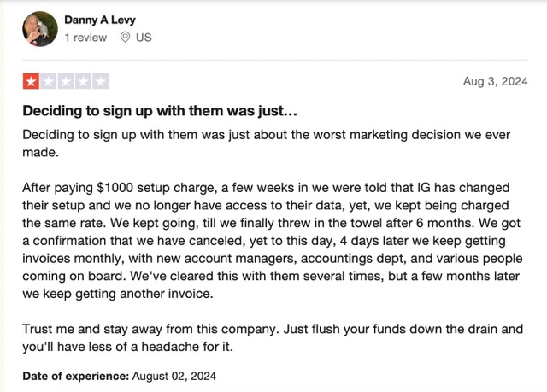Click the '$1000 setup charge' text
The width and height of the screenshot is (547, 392).
coord(156,188)
